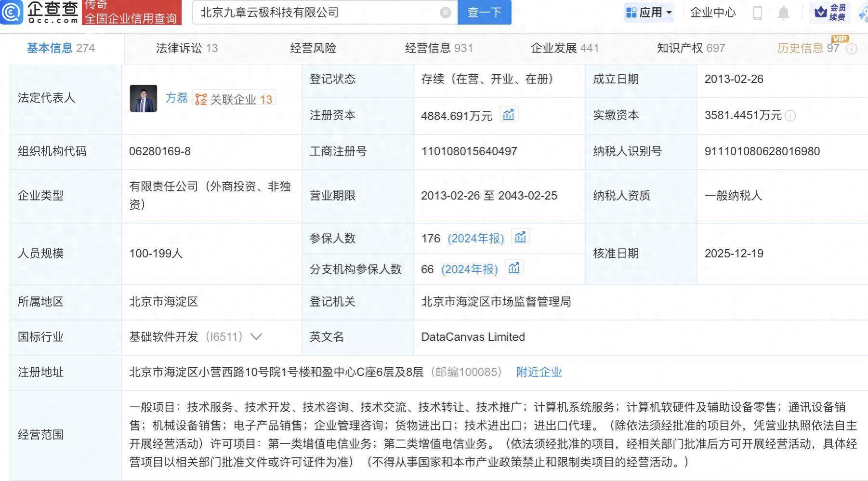This screenshot has width=868, height=481.
Task: Open the 附近企业 link
Action: point(539,372)
